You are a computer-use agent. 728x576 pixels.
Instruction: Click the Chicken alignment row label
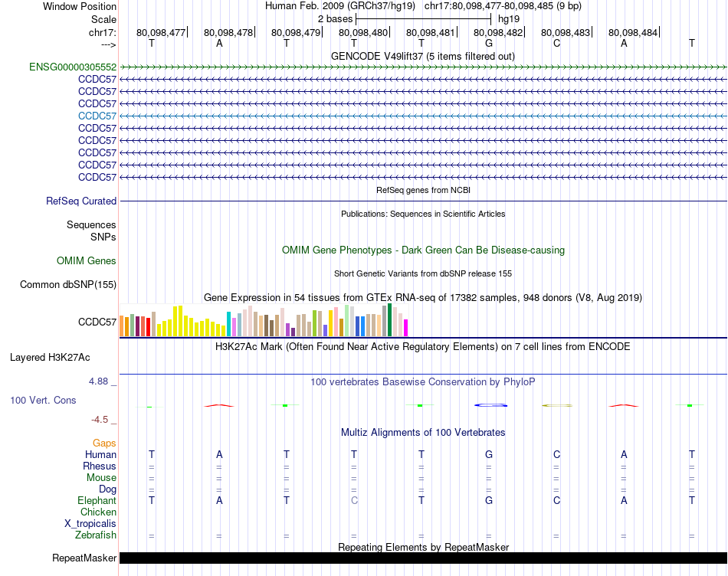pos(98,512)
